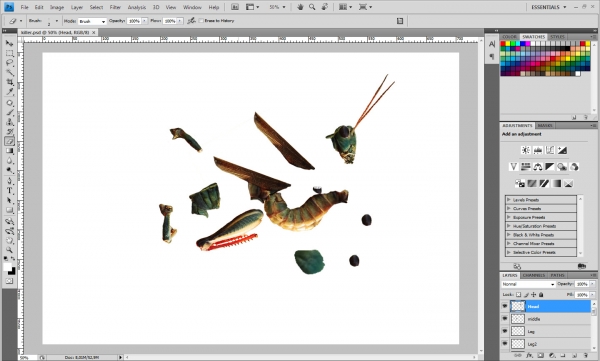Add a Color Balance adjustment
Screen dimensions: 600x361
click(x=538, y=167)
